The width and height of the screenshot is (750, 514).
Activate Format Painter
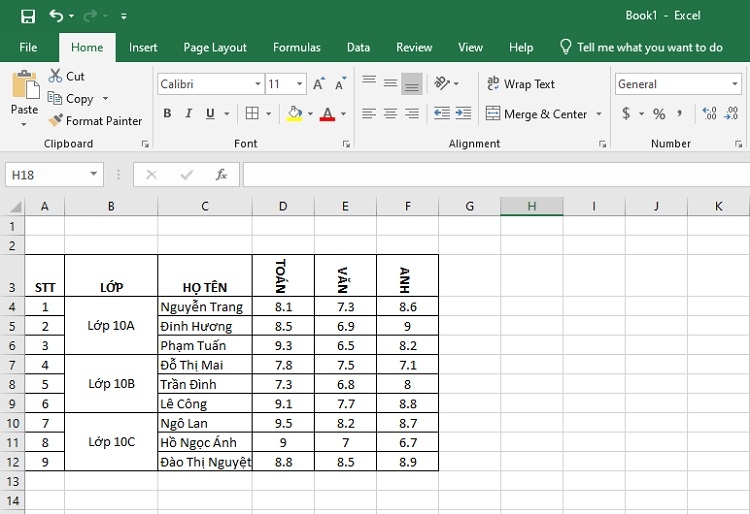coord(95,120)
